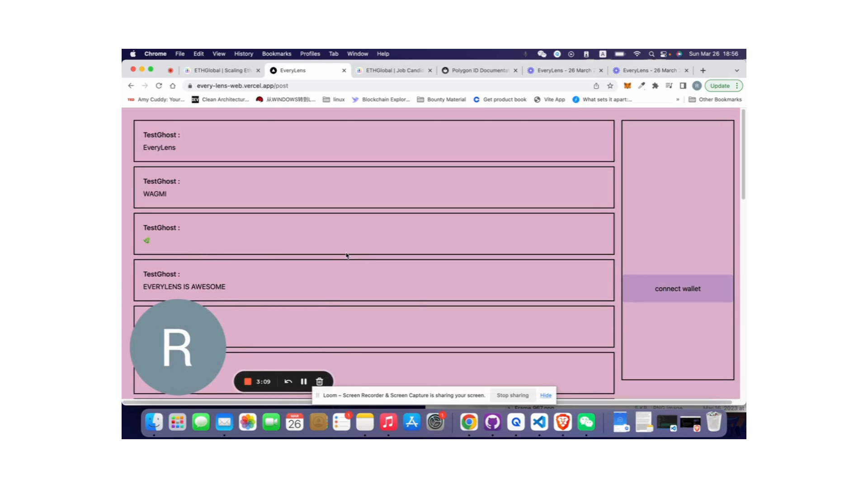
Task: Open GitHub Desktop from the dock
Action: (x=492, y=422)
